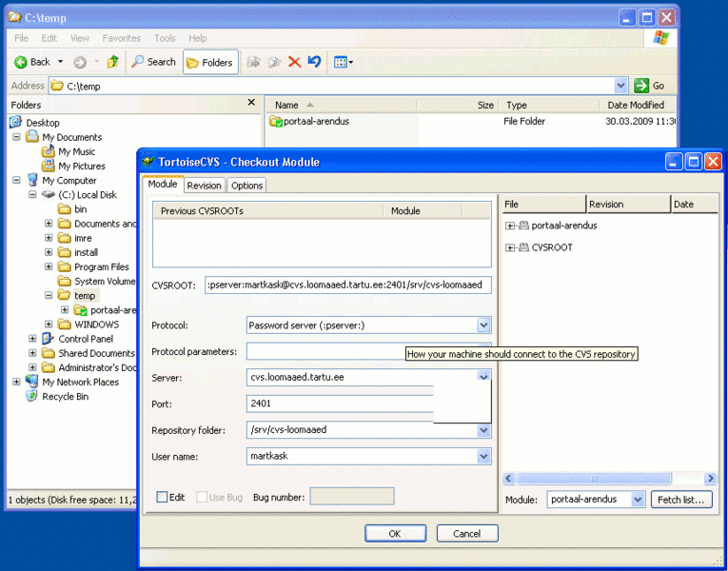Switch to the Revision tab
Image resolution: width=728 pixels, height=571 pixels.
tap(204, 186)
